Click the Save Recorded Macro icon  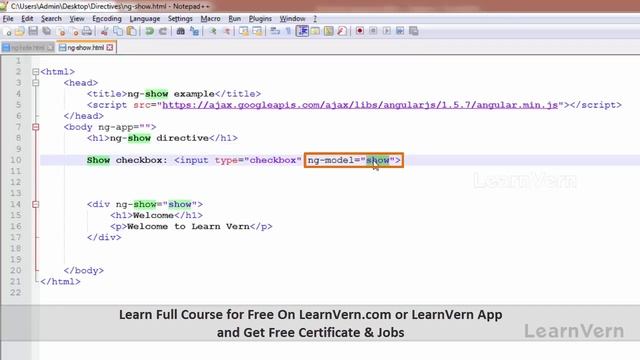point(413,31)
